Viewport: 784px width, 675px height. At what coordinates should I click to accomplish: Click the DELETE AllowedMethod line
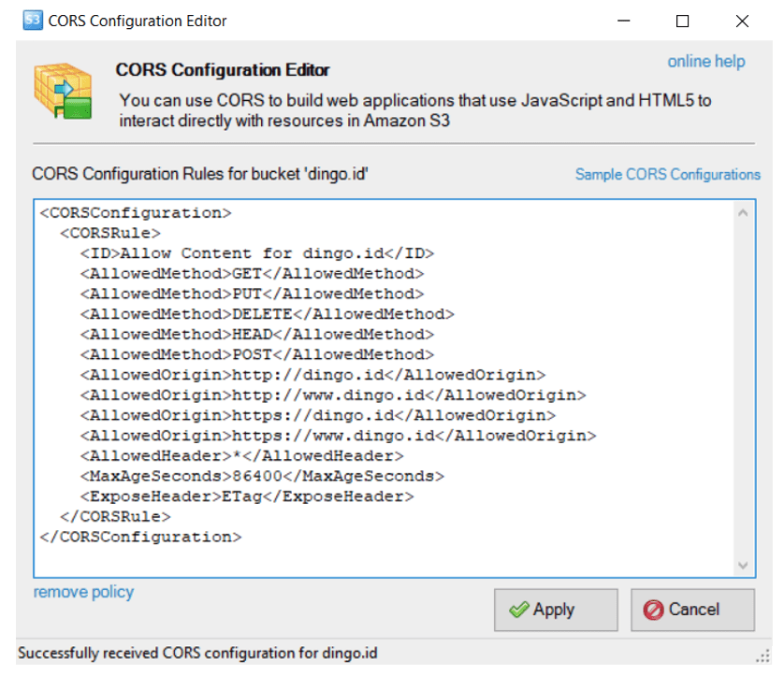[x=267, y=314]
